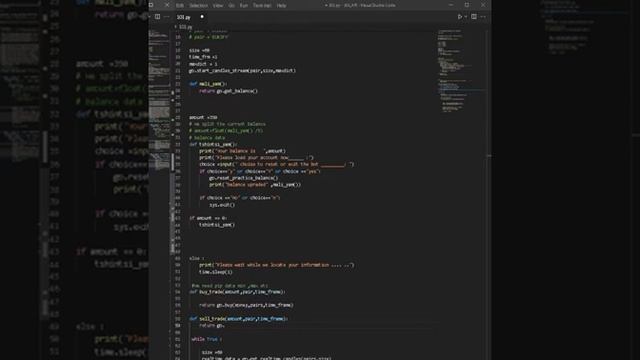Image resolution: width=640 pixels, height=360 pixels.
Task: Click the 'else :' code line
Action: 197,258
